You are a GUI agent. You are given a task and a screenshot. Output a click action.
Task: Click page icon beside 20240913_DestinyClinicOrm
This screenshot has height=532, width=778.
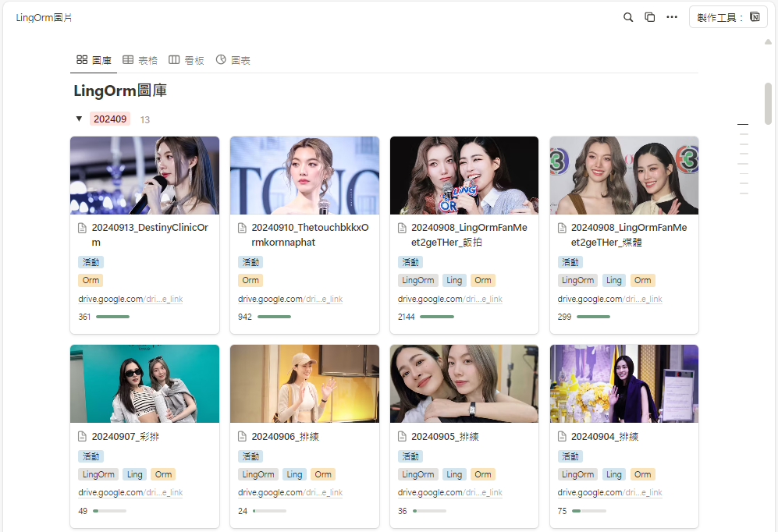[x=83, y=228]
